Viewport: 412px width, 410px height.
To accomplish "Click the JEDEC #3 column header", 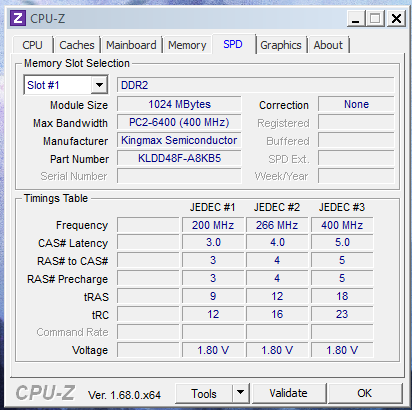I will [x=342, y=207].
